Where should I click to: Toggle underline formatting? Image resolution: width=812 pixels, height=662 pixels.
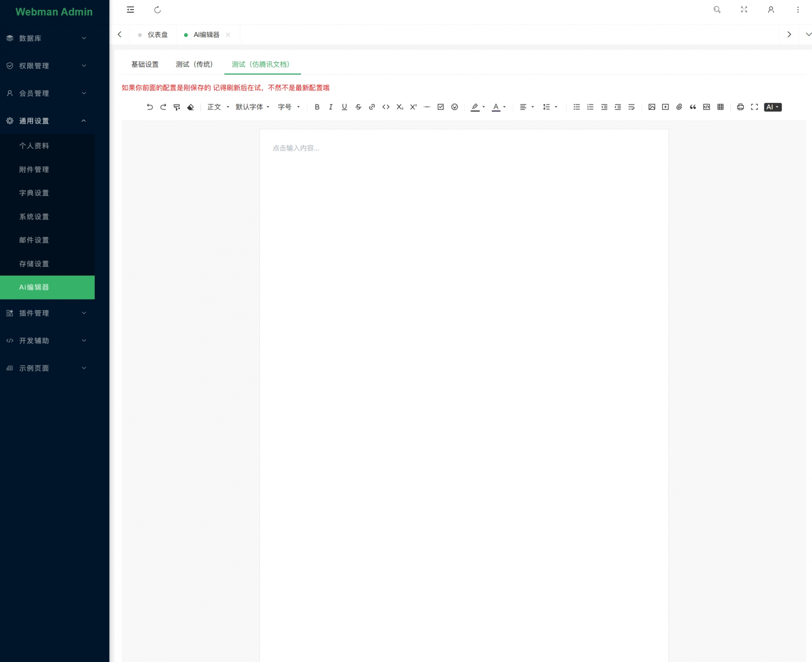345,107
